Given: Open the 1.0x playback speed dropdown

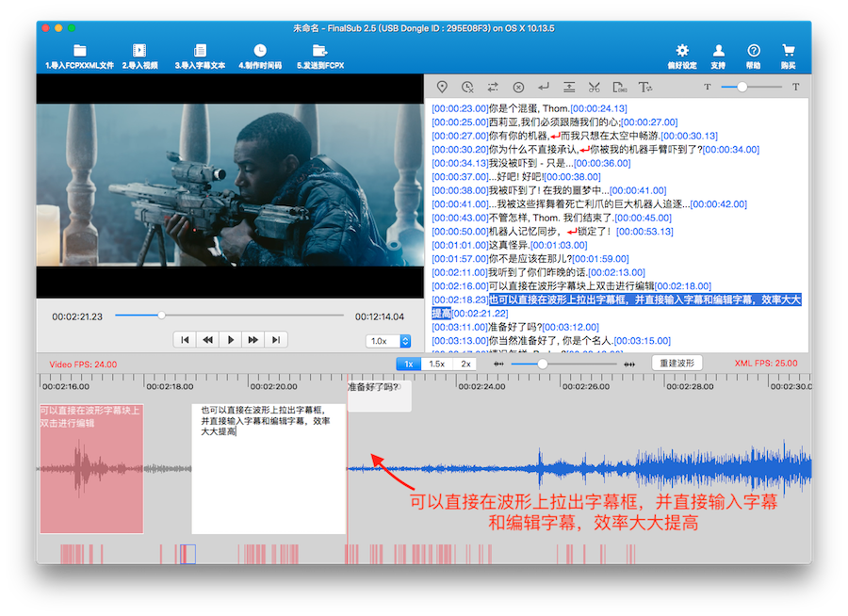Looking at the screenshot, I should point(388,341).
